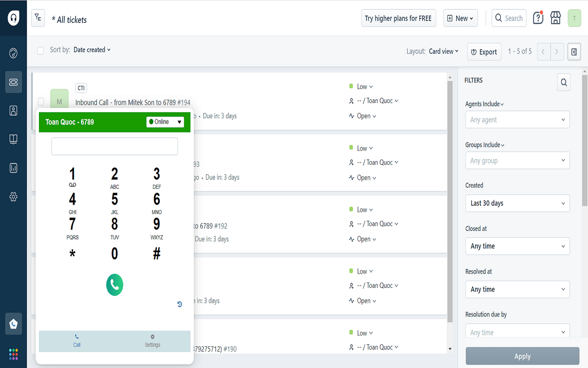
Task: Click the green call button in dialer
Action: (115, 284)
